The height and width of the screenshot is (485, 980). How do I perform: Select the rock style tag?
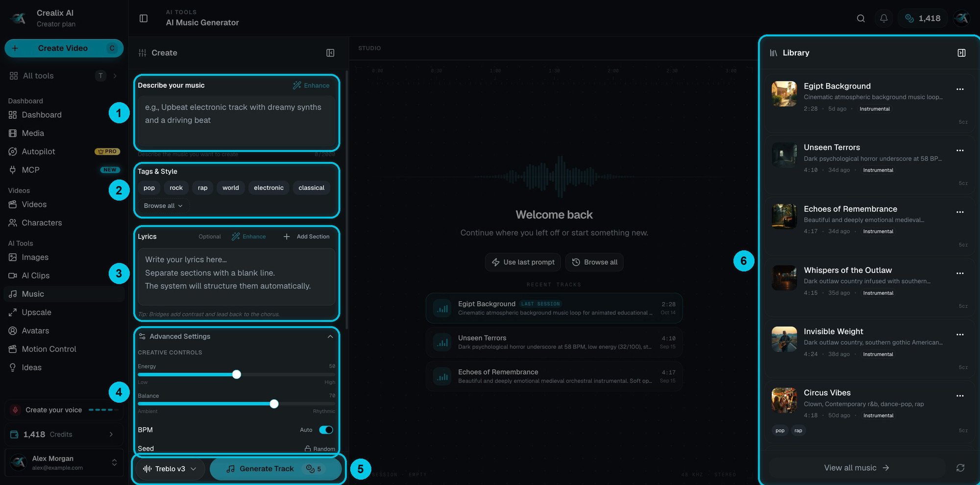tap(176, 188)
